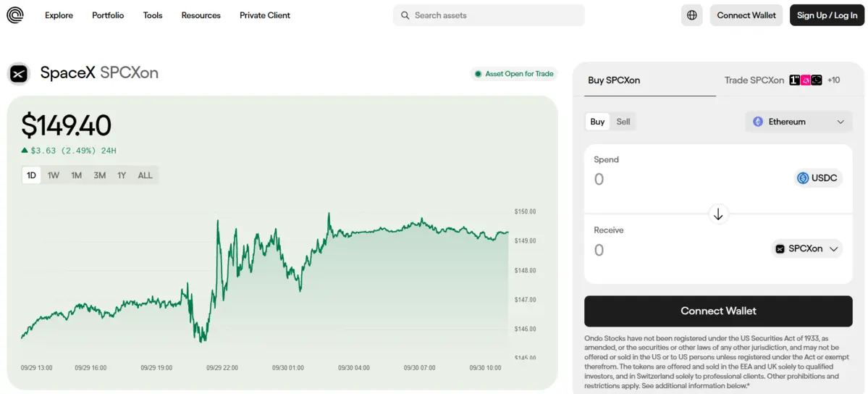Click the $146.00 axis label
Viewport: 868px width, 394px height.
click(x=525, y=329)
